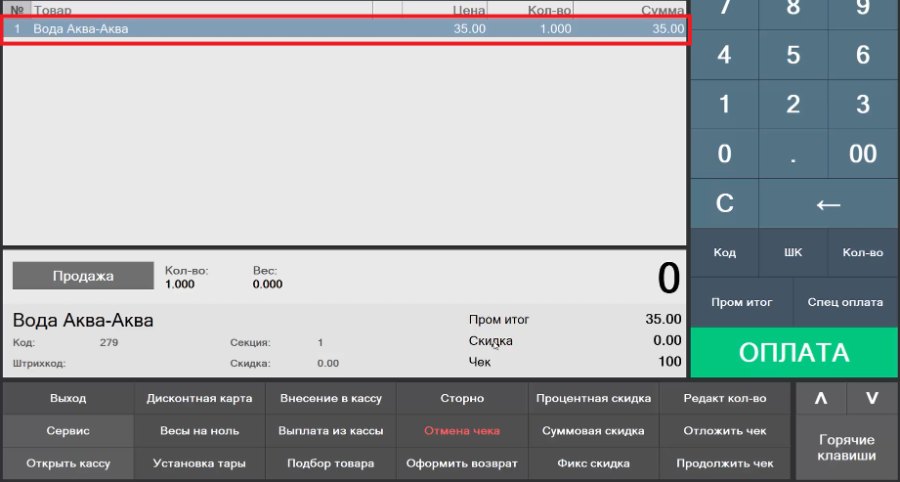
Task: Click the red Отмена чека button
Action: 462,431
